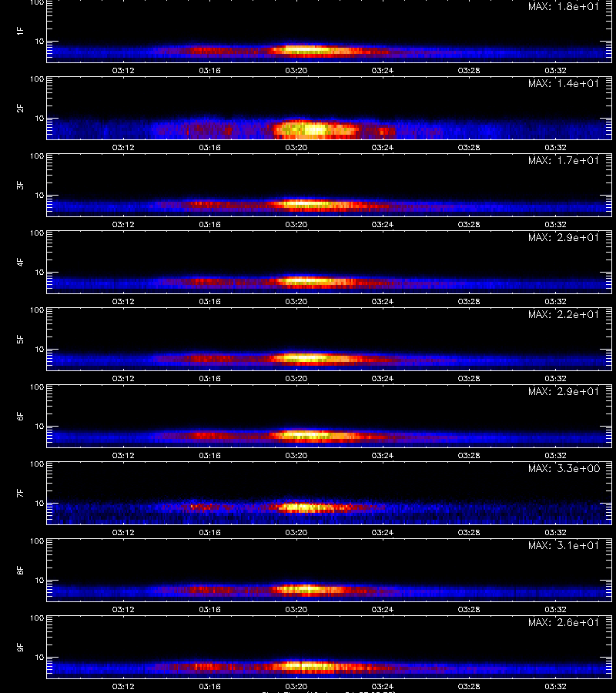616x693 pixels.
Task: Select the MAX: 2.9e+01 readout in 6F panel
Action: tap(564, 391)
